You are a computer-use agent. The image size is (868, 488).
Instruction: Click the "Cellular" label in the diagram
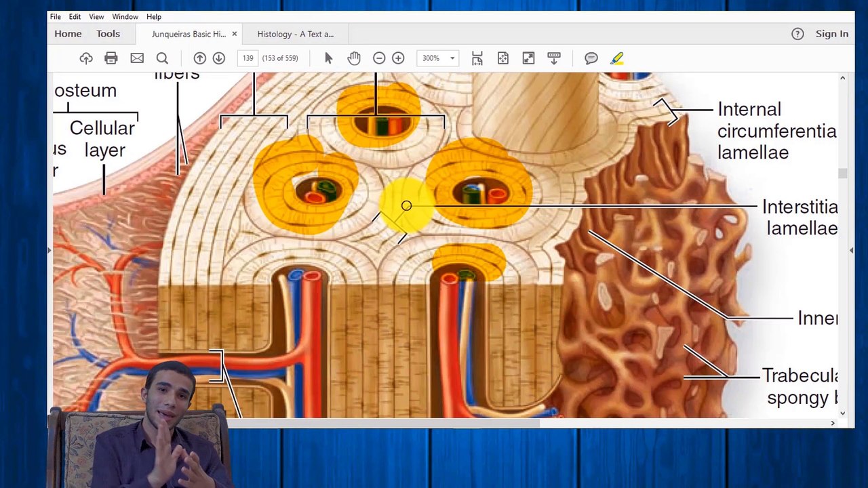(102, 128)
